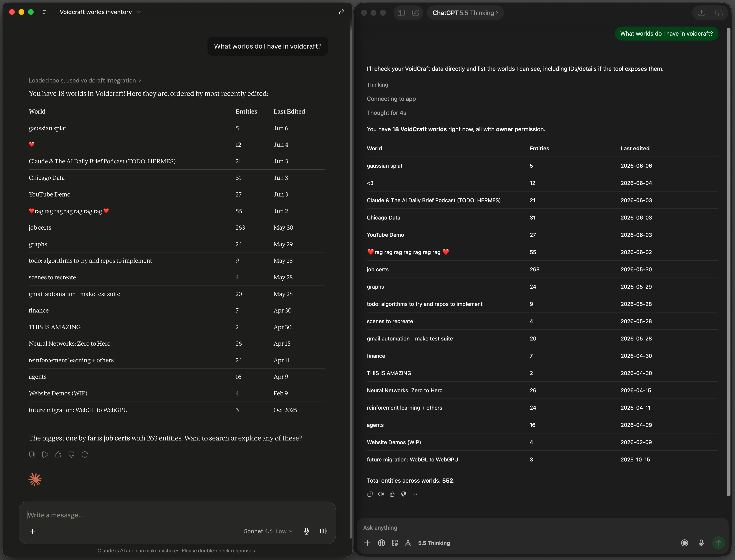The height and width of the screenshot is (560, 735).
Task: Click 'Neural Networks: Zero to Hero' in Claude table
Action: (70, 343)
